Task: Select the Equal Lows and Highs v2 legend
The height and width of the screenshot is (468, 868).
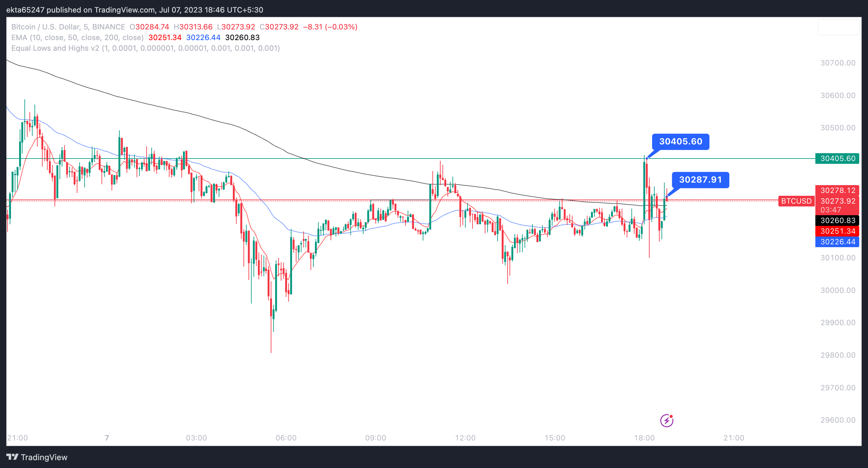Action: point(146,48)
